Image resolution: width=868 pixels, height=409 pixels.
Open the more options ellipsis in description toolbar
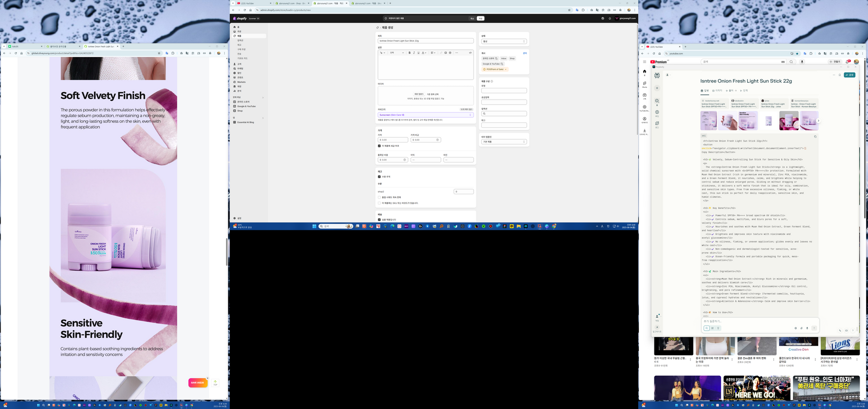coord(456,53)
